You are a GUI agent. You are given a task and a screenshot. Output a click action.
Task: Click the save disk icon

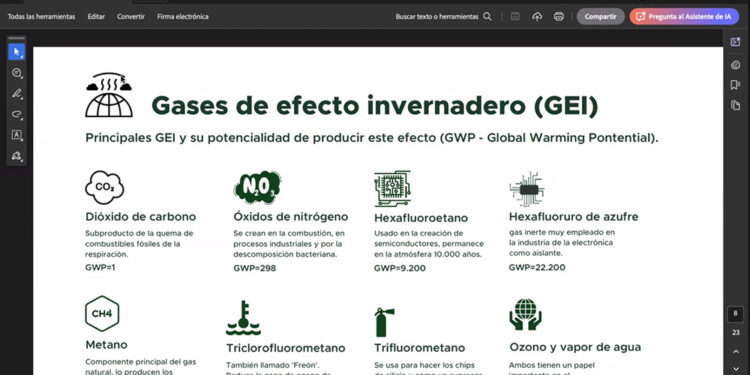pos(515,16)
